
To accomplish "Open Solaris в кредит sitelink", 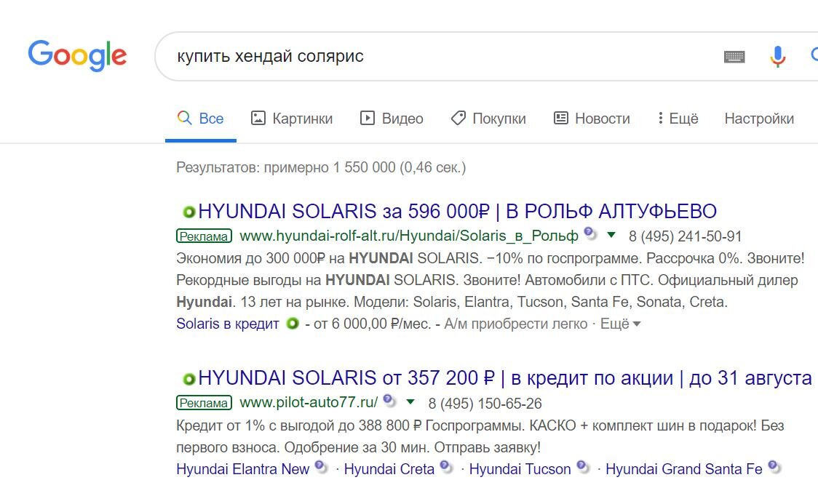I will (228, 324).
